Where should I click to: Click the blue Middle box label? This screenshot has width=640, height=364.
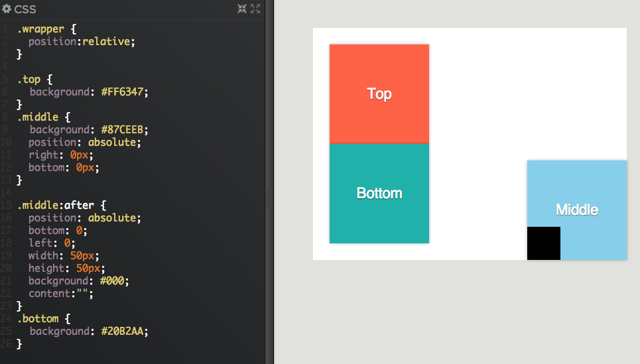pos(577,210)
